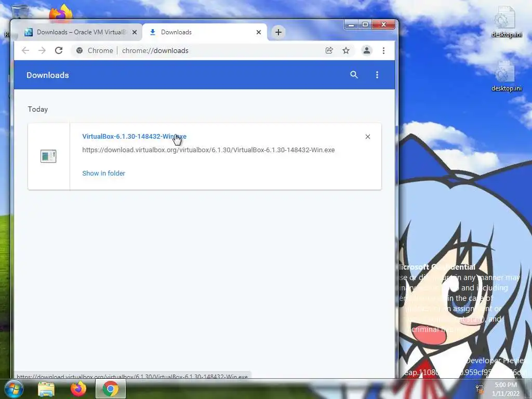Launch Firefox from the taskbar
The height and width of the screenshot is (399, 532).
coord(78,389)
